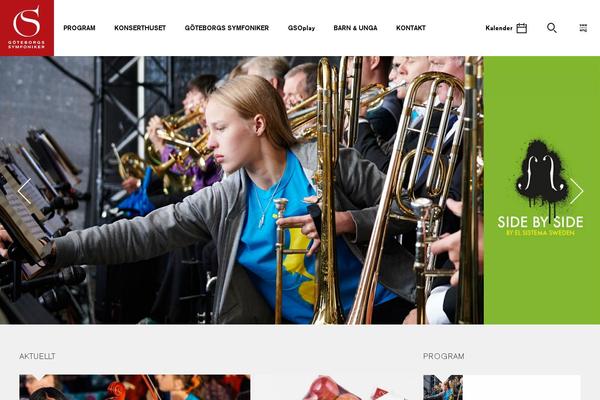The height and width of the screenshot is (400, 600).
Task: Open the second Aktuellt thumbnail with red object
Action: (332, 387)
